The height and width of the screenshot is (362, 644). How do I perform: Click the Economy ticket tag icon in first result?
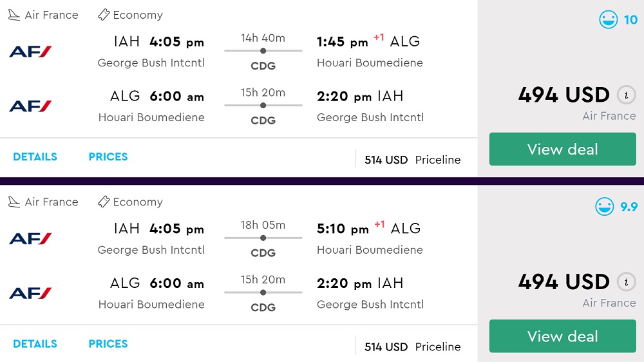point(103,15)
